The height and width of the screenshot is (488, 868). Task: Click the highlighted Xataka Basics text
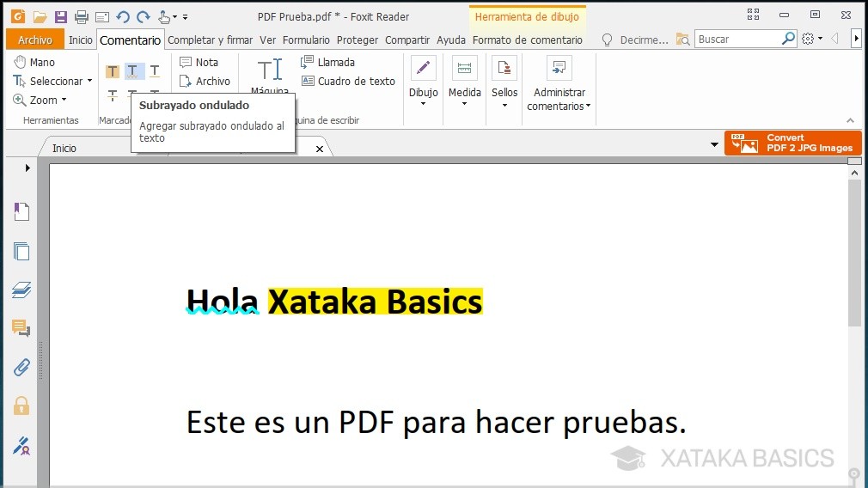tap(376, 302)
